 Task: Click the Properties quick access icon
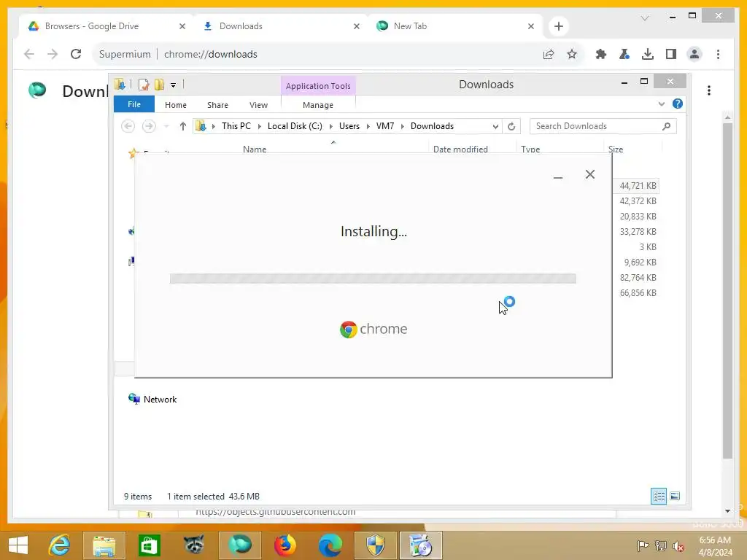tap(144, 85)
